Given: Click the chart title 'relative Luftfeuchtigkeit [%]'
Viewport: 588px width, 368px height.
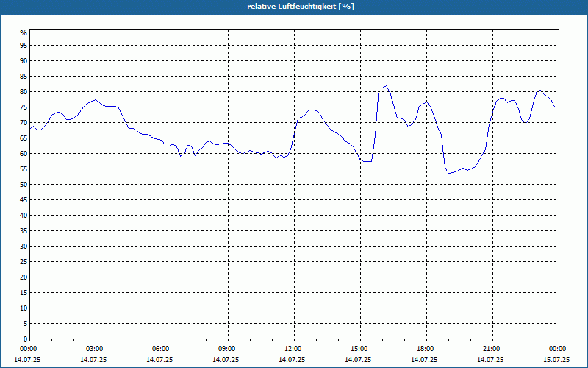Looking at the screenshot, I should pyautogui.click(x=301, y=7).
